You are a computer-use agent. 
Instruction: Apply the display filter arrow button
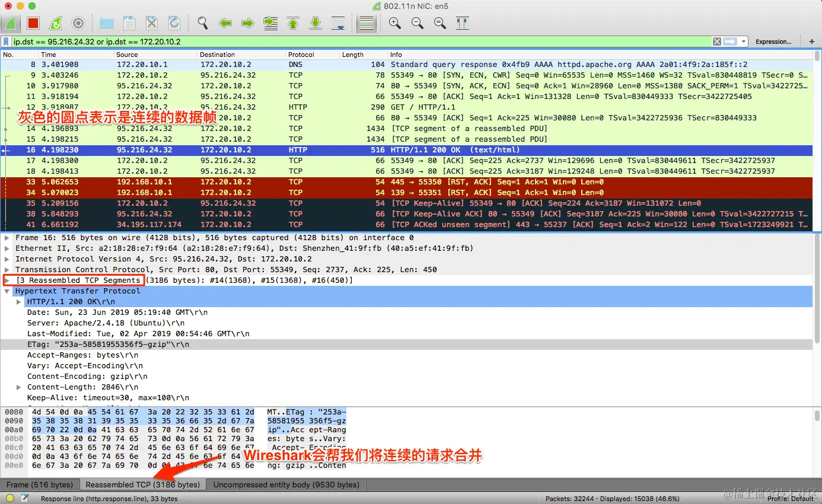click(730, 42)
